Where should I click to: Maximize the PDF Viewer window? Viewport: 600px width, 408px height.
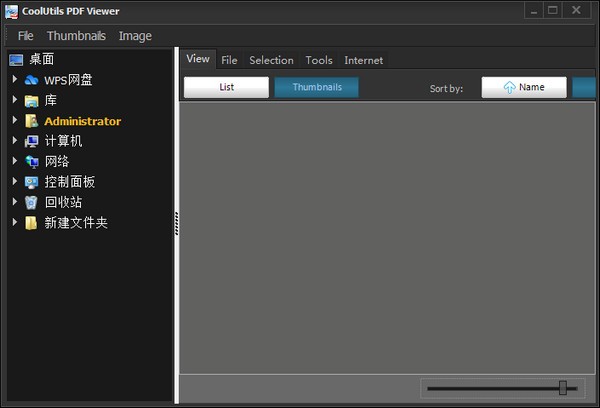click(x=553, y=10)
